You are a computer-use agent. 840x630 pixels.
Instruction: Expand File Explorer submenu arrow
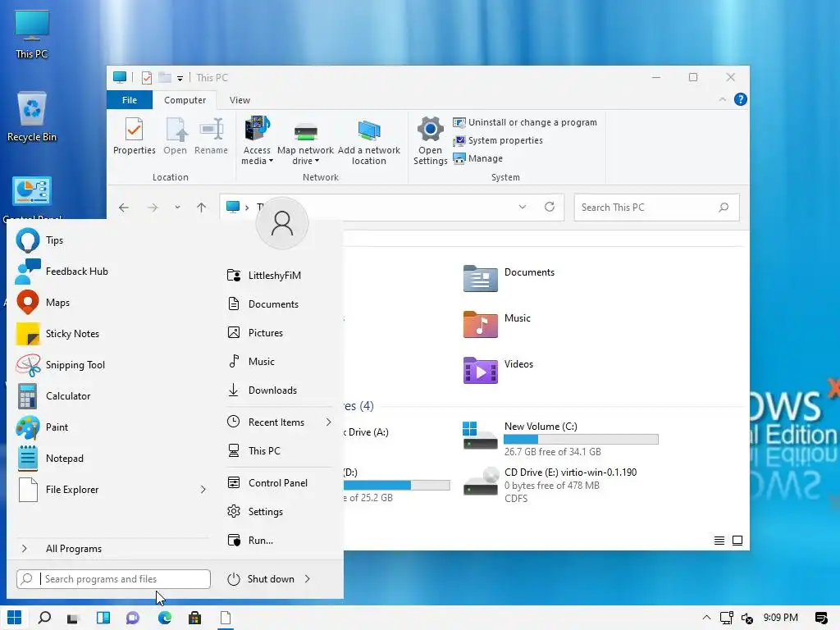(203, 489)
